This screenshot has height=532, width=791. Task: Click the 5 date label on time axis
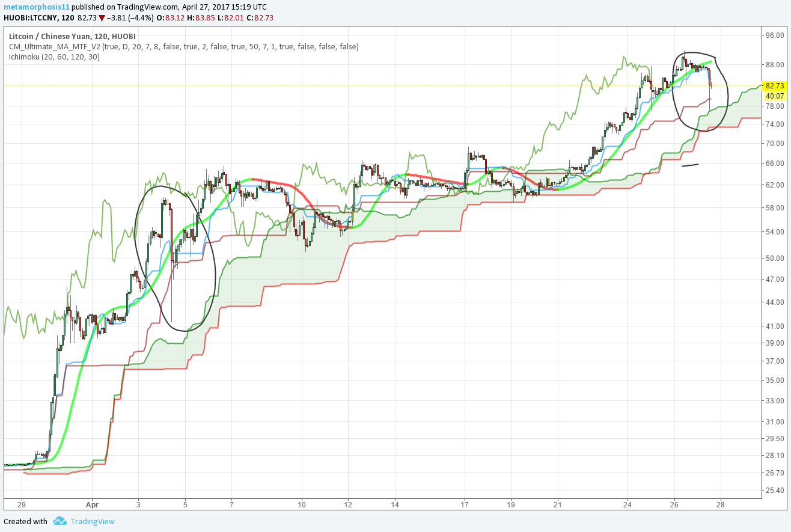(x=185, y=504)
